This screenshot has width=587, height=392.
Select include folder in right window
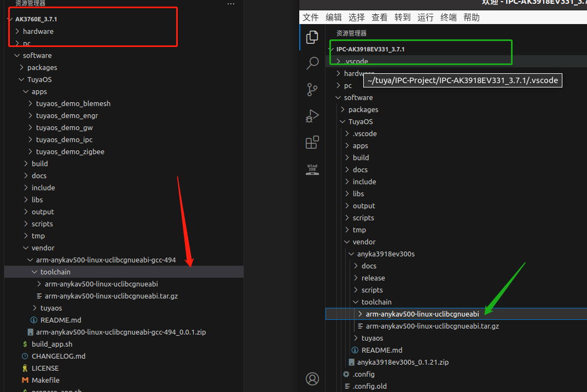tap(364, 182)
